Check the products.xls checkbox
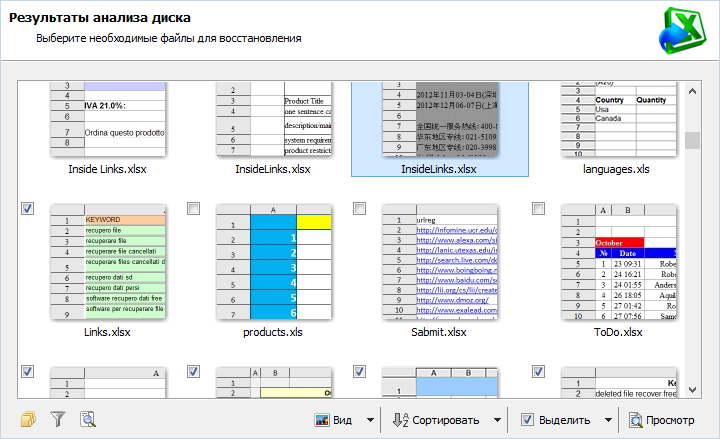 [x=193, y=208]
